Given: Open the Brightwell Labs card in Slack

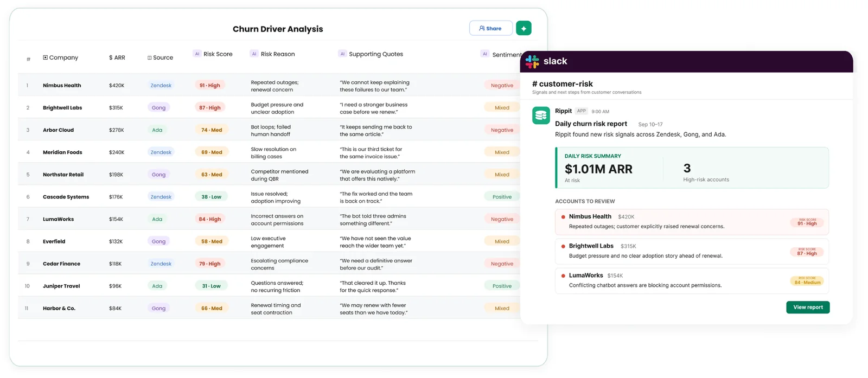Looking at the screenshot, I should (x=692, y=251).
